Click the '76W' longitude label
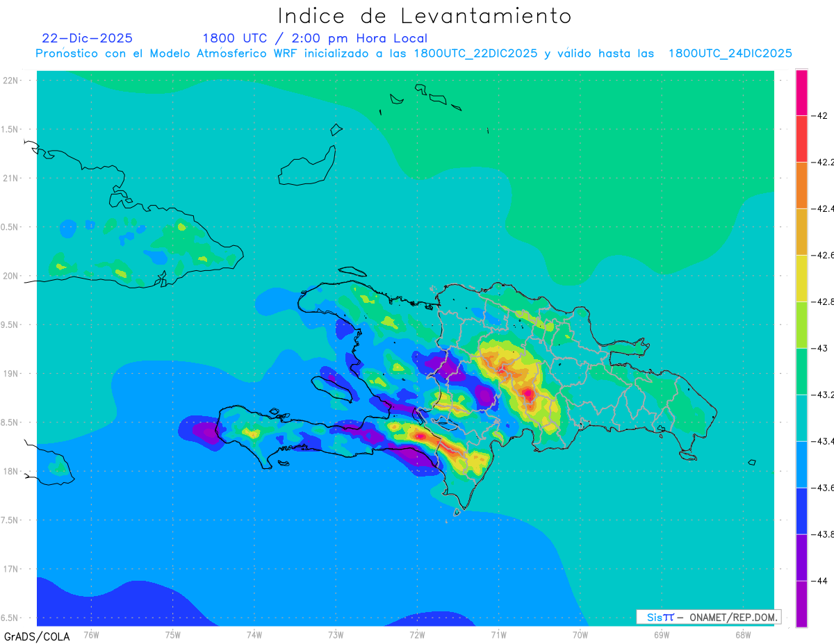 (91, 634)
